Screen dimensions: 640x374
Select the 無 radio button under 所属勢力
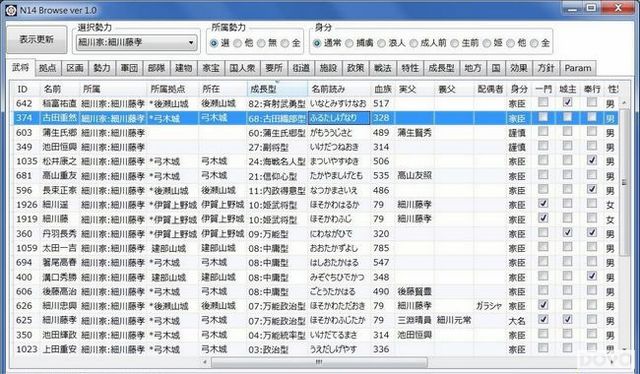click(267, 43)
